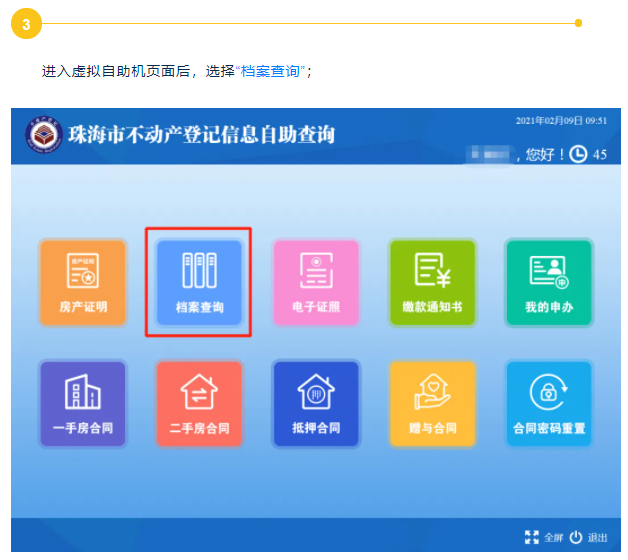Click the 抵押合同 mortgage contract tile
628x560 pixels.
click(316, 403)
